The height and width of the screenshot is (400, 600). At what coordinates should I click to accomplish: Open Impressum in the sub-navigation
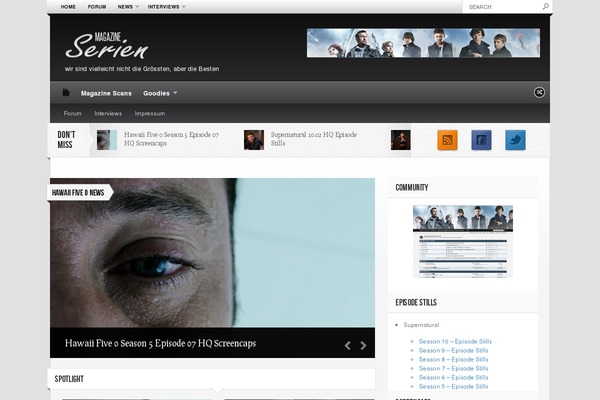pos(150,113)
